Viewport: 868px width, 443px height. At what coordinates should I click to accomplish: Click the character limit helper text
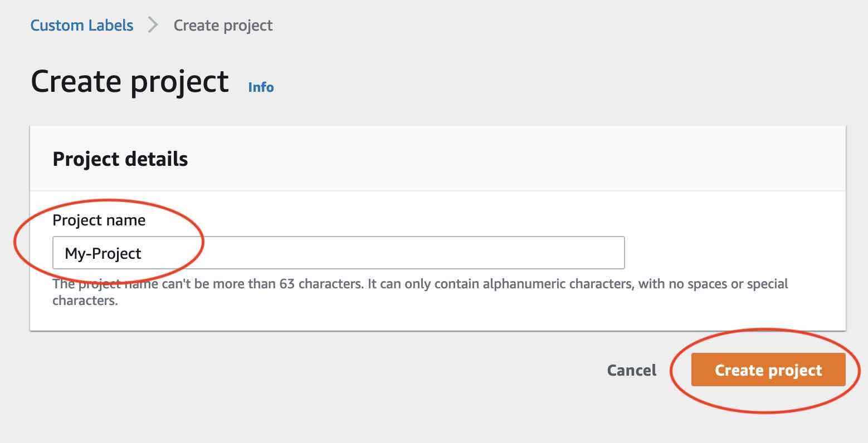pos(420,292)
